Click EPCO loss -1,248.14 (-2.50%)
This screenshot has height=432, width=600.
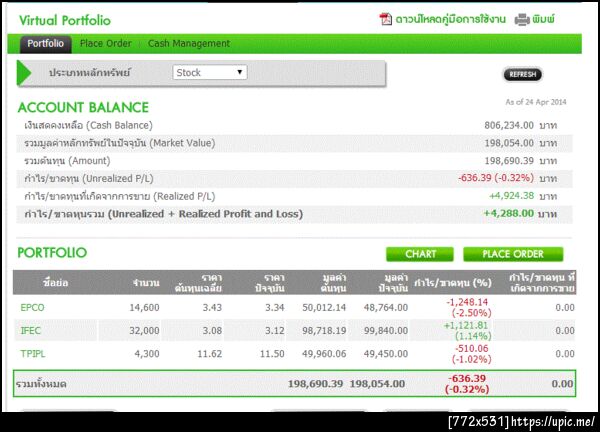[x=469, y=308]
